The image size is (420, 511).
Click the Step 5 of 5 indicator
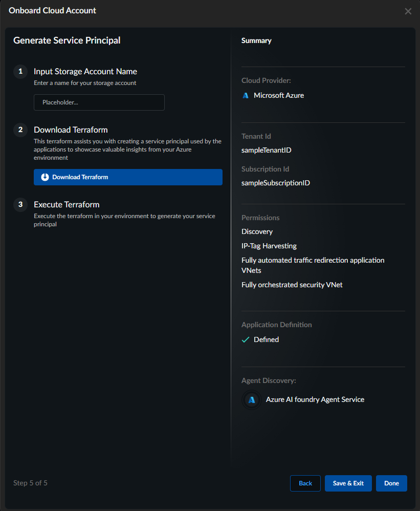coord(30,483)
